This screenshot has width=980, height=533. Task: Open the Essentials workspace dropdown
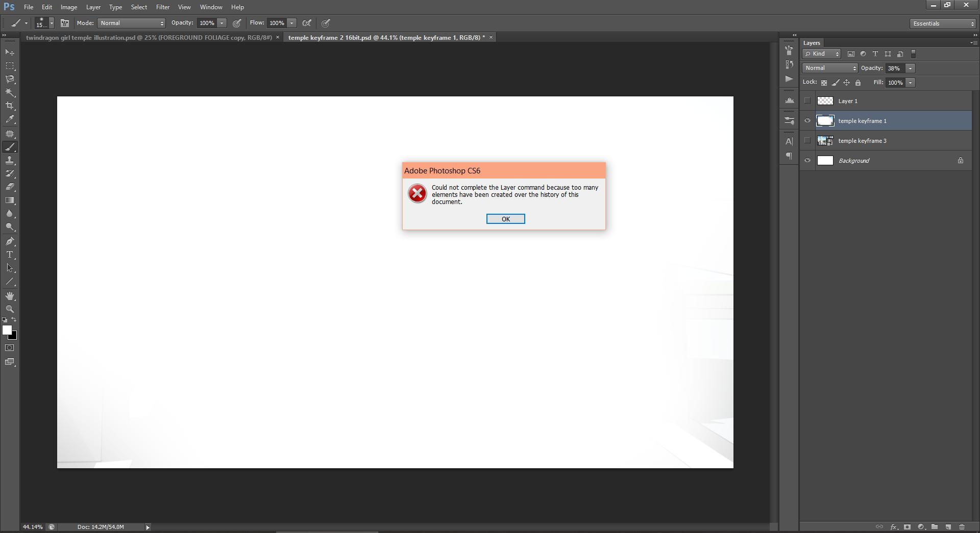click(x=942, y=23)
